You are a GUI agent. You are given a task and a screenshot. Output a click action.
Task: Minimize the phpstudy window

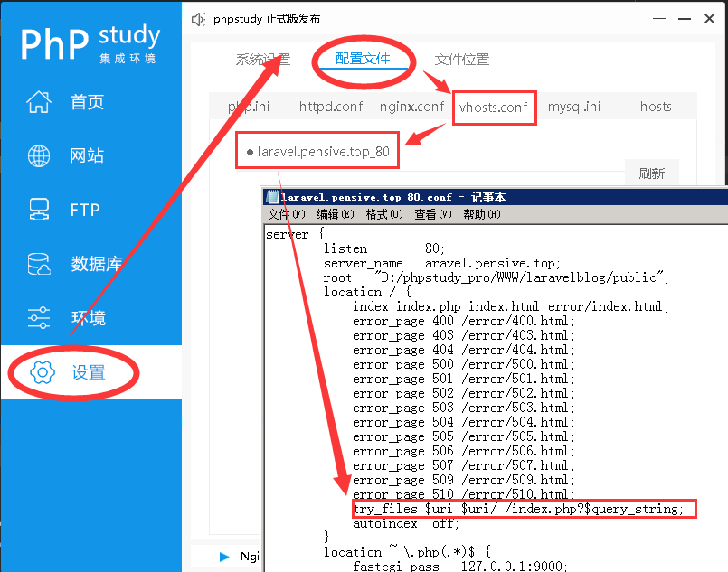point(685,19)
